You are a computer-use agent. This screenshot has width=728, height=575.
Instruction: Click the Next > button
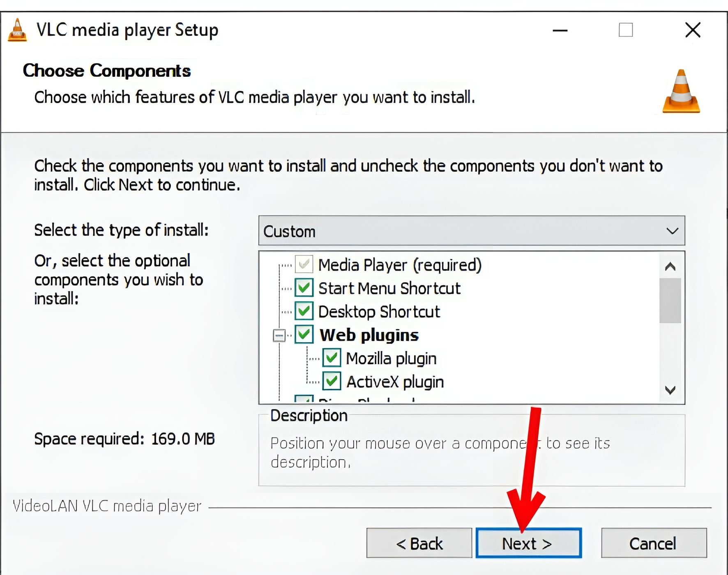coord(528,543)
